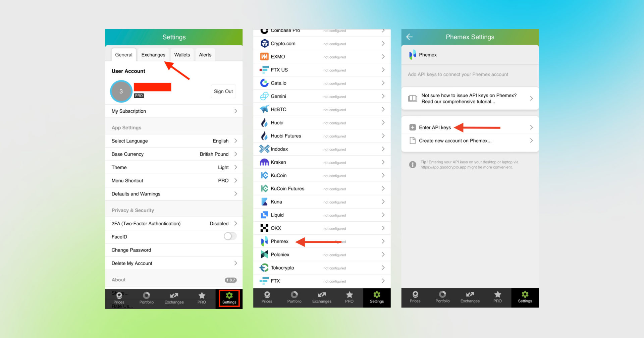The height and width of the screenshot is (338, 644).
Task: Click the open-book tutorial icon
Action: (413, 99)
